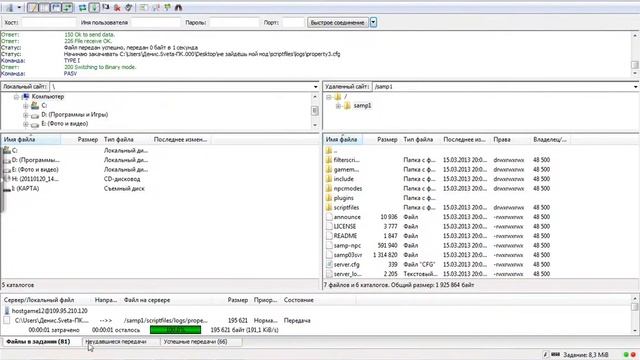The image size is (640, 360).
Task: Click Быстрое соединение button
Action: 338,22
